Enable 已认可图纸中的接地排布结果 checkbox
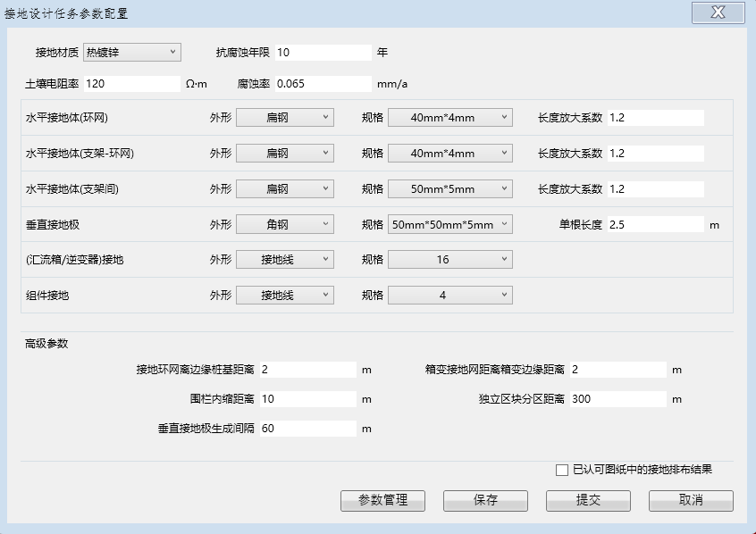Screen dimensions: 756x534 [562, 470]
